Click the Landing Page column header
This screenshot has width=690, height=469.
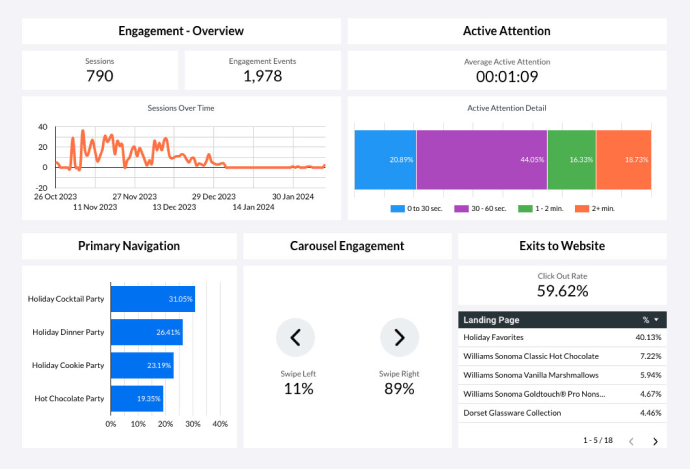click(492, 320)
